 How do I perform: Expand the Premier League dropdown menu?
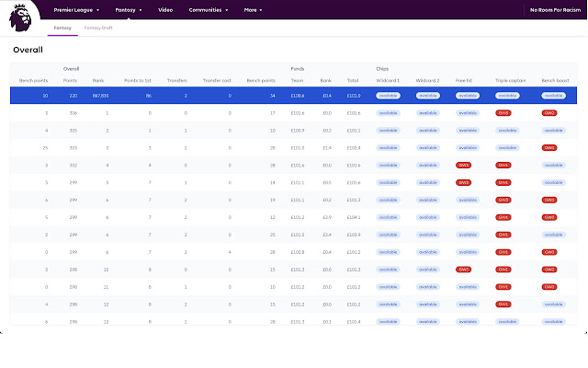point(74,10)
